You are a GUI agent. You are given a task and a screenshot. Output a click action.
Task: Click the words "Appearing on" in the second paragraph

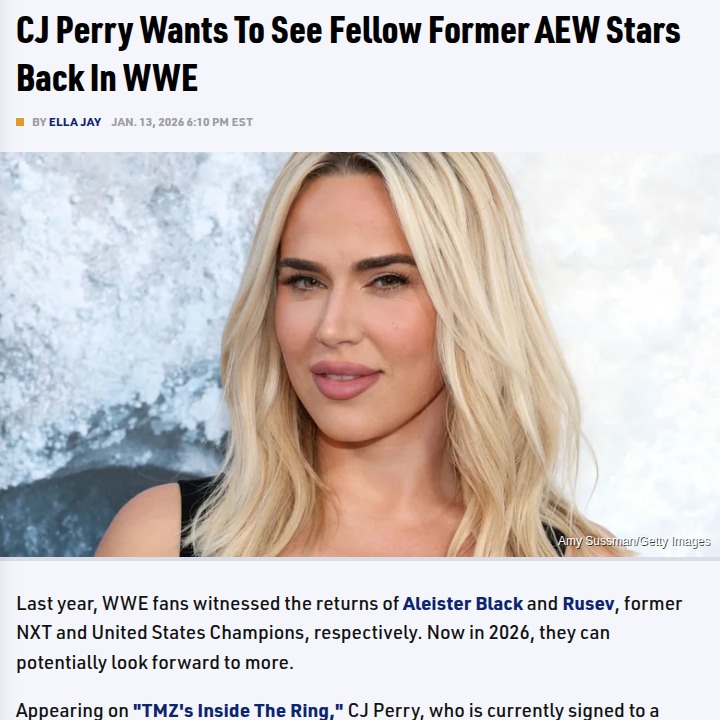72,710
